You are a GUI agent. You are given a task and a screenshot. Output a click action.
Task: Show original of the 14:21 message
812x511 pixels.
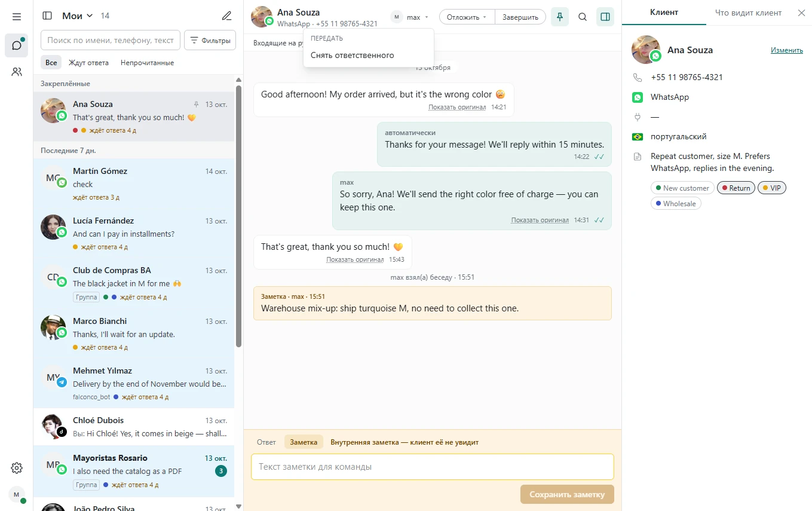(x=457, y=108)
